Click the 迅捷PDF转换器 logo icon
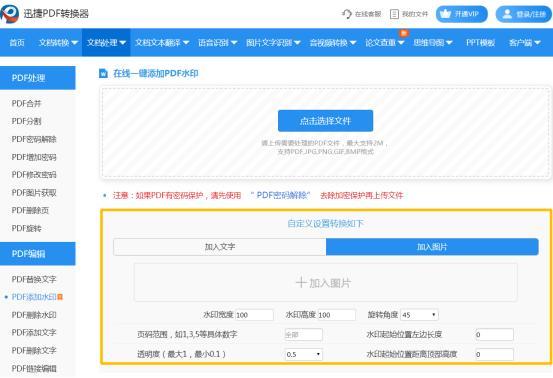 click(10, 14)
